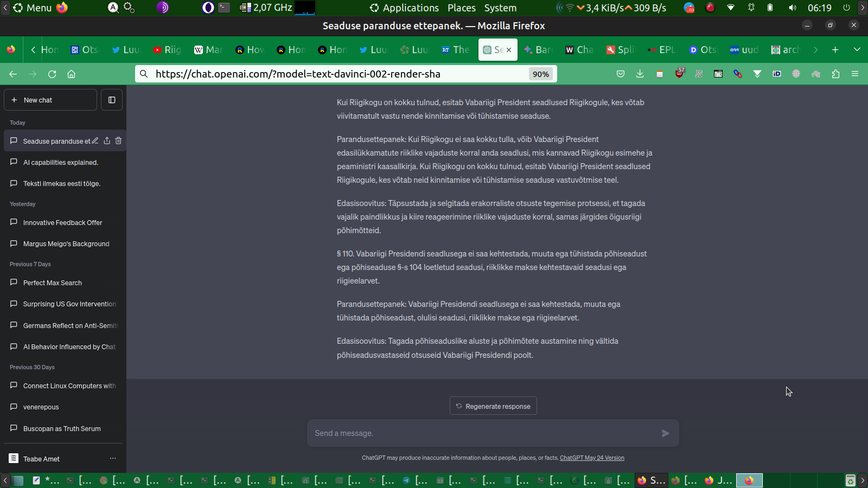This screenshot has width=868, height=488.
Task: Open the terminal launcher in top panel
Action: tap(224, 8)
